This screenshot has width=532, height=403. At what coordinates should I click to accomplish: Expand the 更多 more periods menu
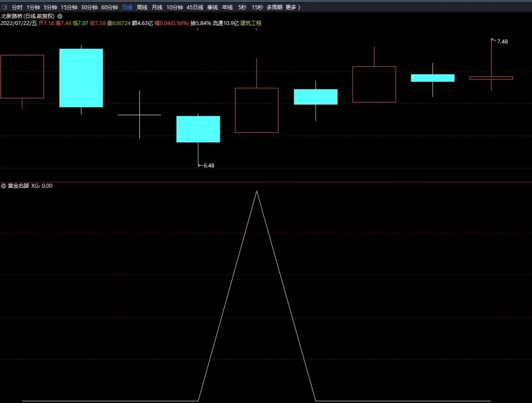tap(293, 7)
